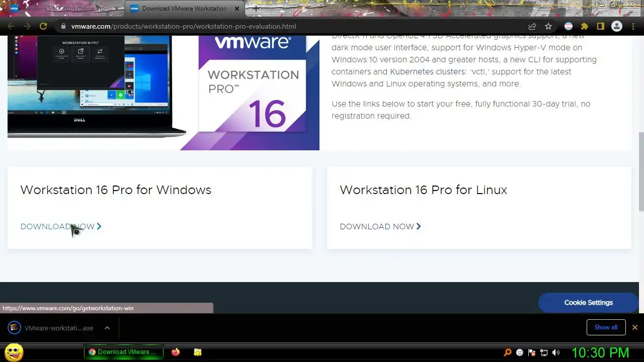Click the Workstation Pro 16 product image

(164, 93)
